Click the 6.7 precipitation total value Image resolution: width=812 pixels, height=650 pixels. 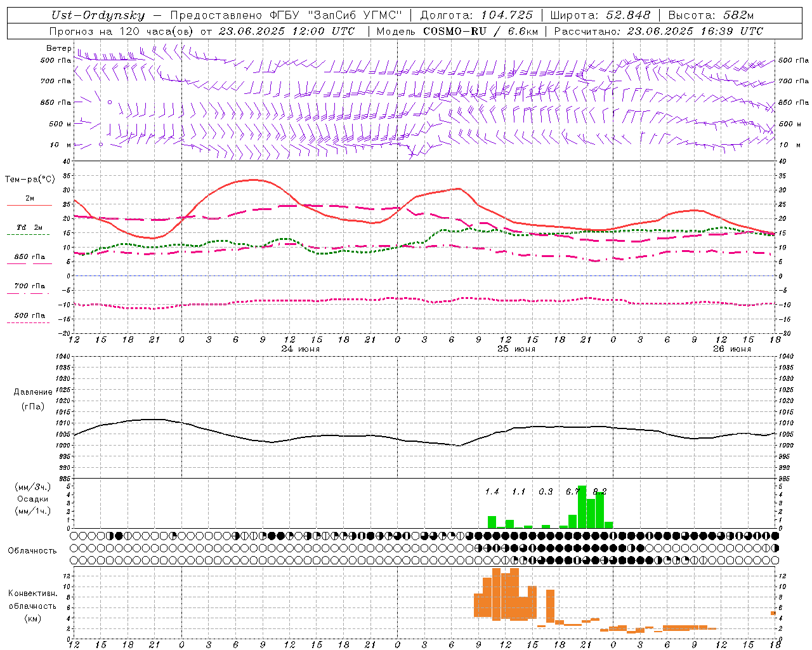click(572, 491)
